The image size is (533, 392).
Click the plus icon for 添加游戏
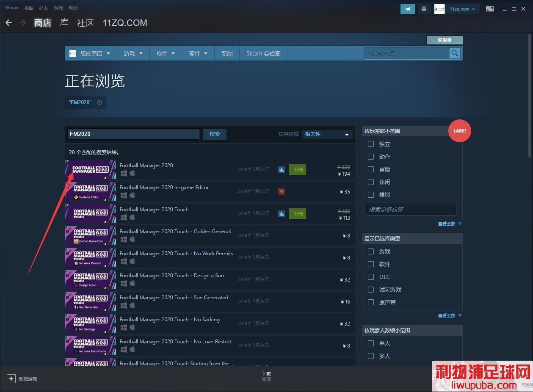tap(11, 379)
